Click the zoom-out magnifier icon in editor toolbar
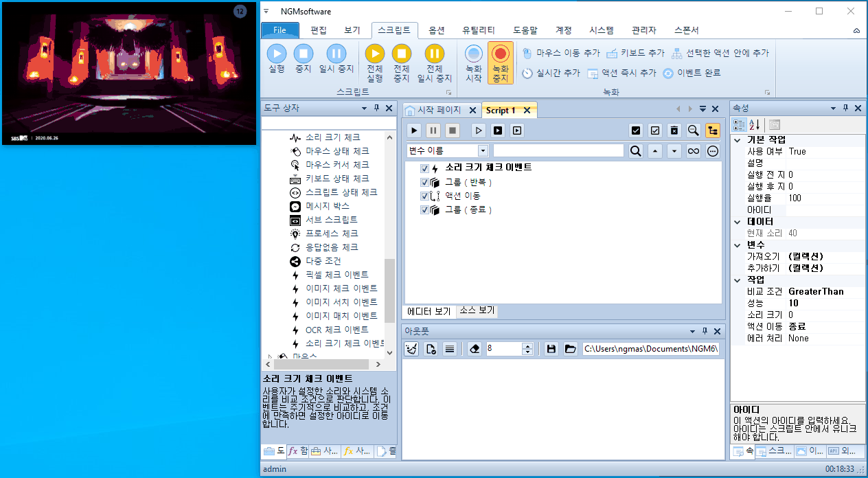The height and width of the screenshot is (478, 868). click(694, 130)
